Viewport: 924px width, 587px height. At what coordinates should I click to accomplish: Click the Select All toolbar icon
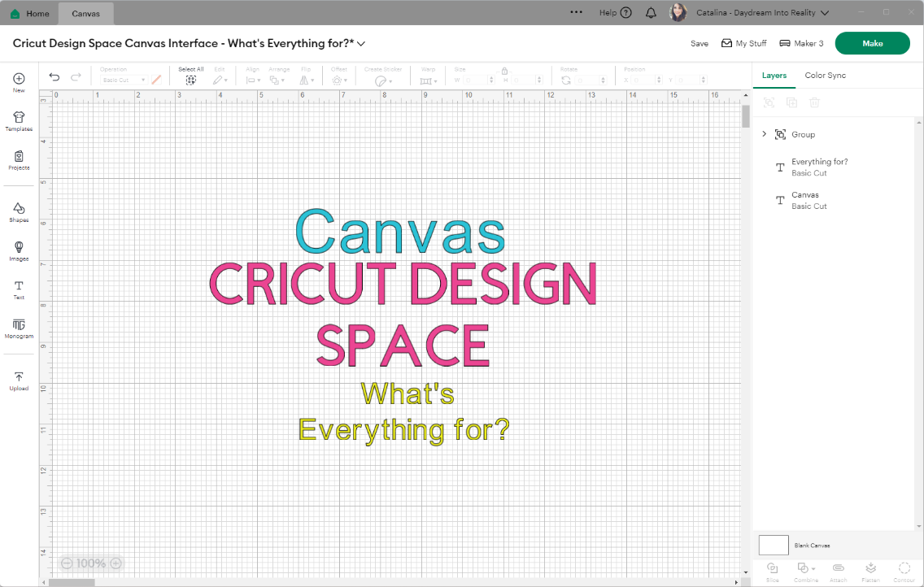pyautogui.click(x=190, y=79)
